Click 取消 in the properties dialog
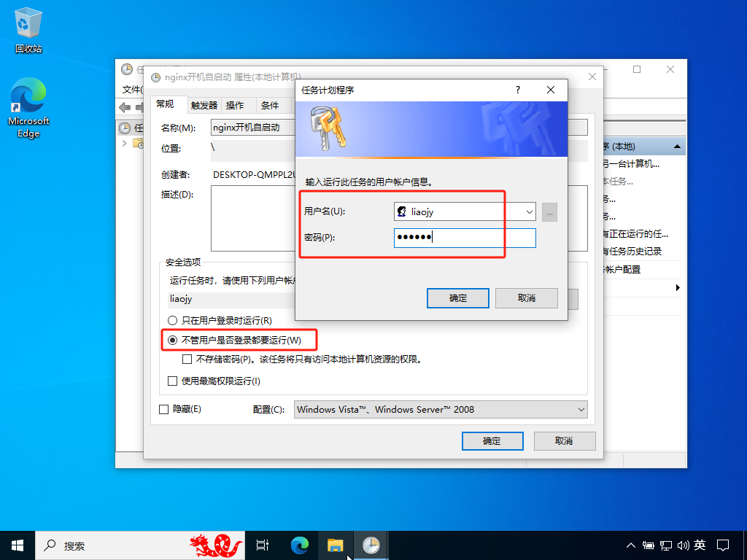The image size is (747, 560). click(x=564, y=441)
